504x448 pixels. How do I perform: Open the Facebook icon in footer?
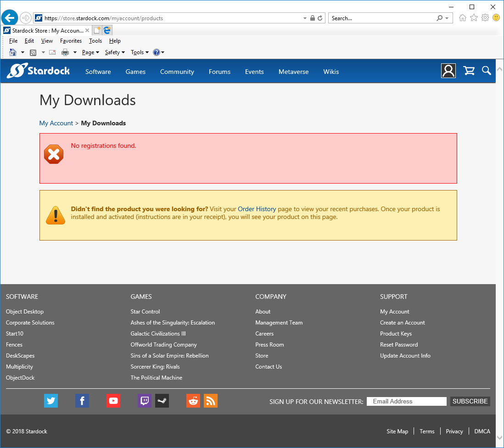[x=82, y=401]
